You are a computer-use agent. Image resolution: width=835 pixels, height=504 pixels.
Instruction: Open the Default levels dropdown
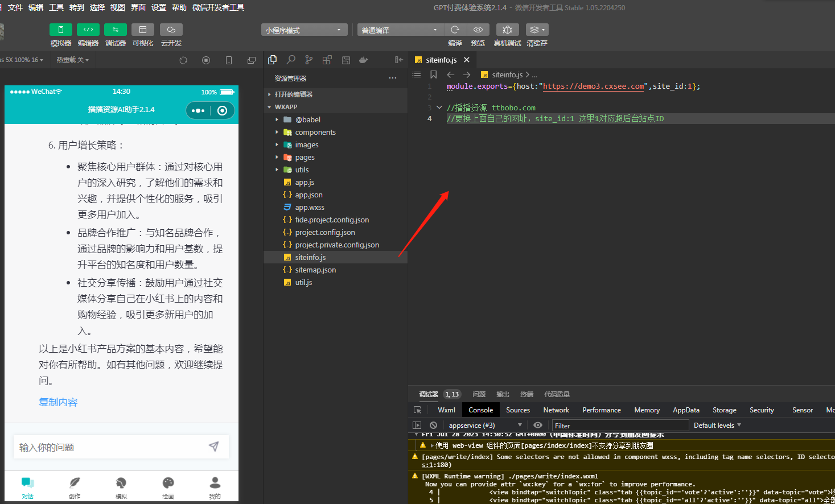pyautogui.click(x=717, y=425)
